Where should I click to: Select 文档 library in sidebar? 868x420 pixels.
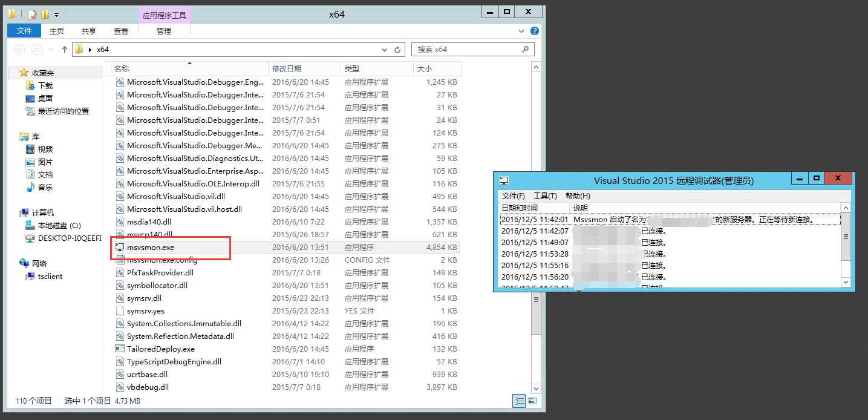coord(45,174)
